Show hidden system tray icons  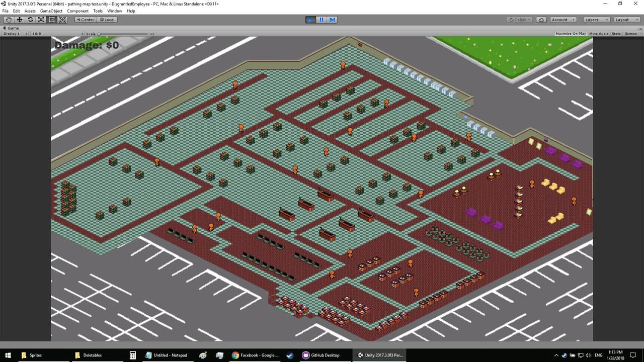pyautogui.click(x=556, y=355)
